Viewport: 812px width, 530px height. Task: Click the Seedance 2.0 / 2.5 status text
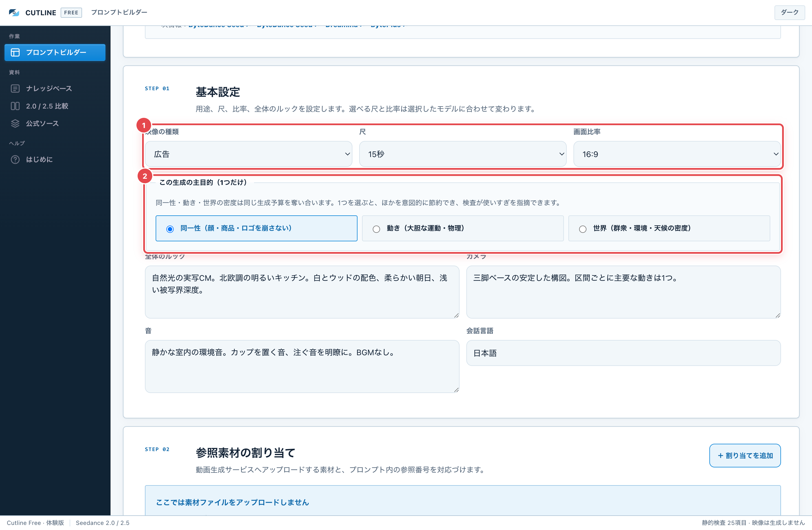103,522
